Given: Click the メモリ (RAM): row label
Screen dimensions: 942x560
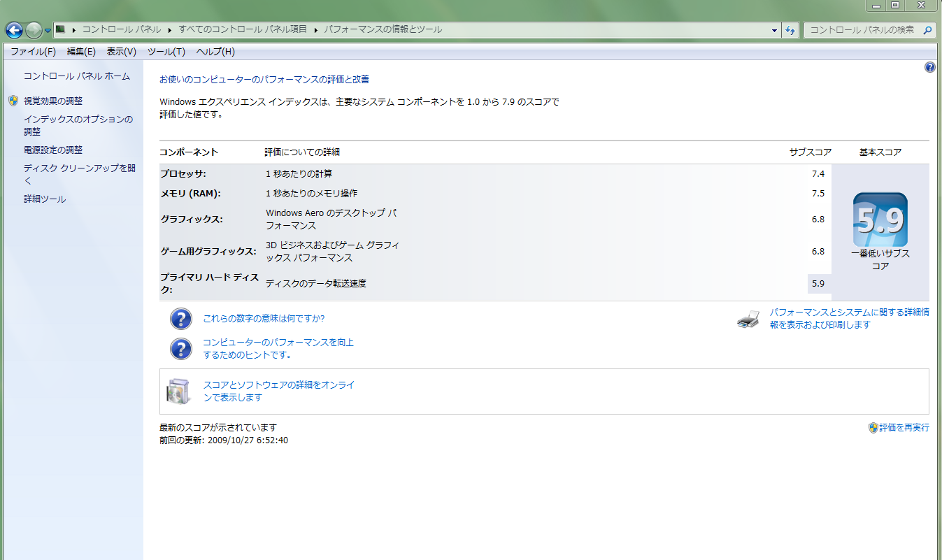Looking at the screenshot, I should pos(190,193).
